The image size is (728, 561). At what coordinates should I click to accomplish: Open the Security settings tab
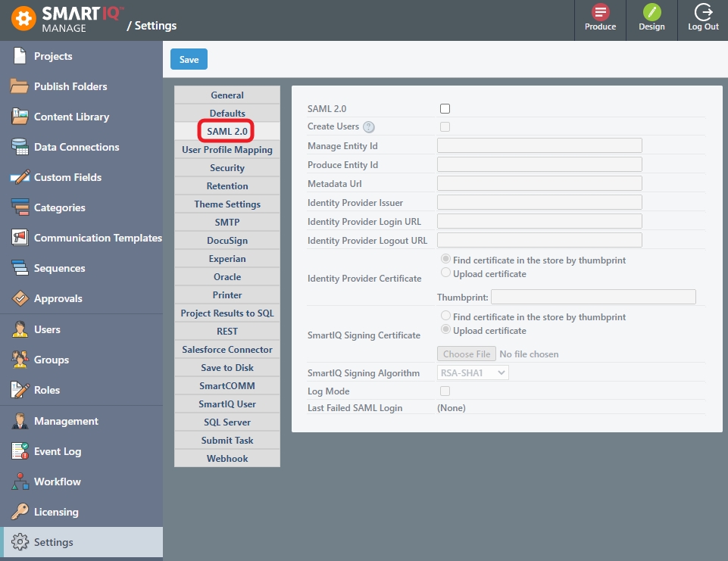click(227, 167)
